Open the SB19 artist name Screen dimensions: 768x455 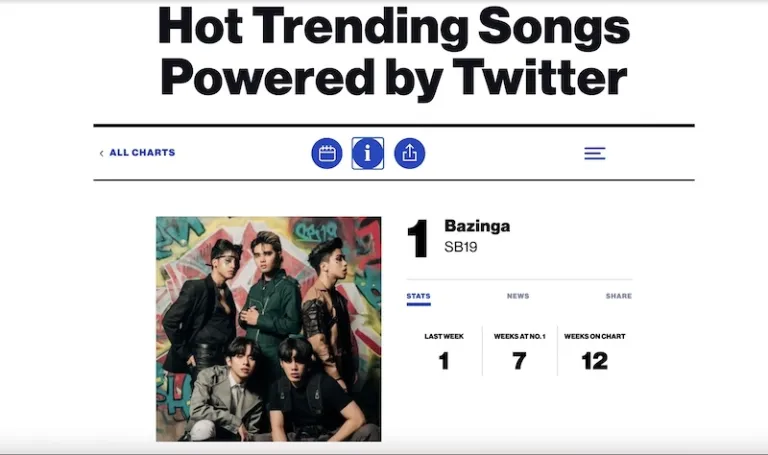[461, 246]
